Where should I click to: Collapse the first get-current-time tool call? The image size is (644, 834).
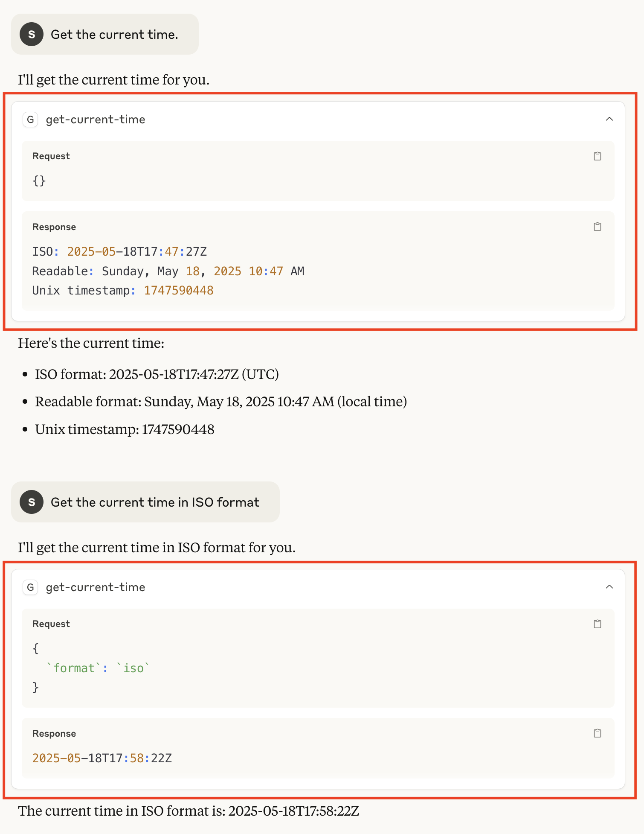tap(610, 119)
